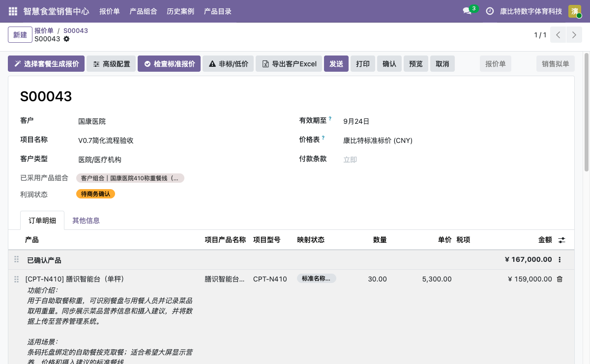Open the kebab menu on 已确认产品 section
Image resolution: width=590 pixels, height=364 pixels.
560,259
